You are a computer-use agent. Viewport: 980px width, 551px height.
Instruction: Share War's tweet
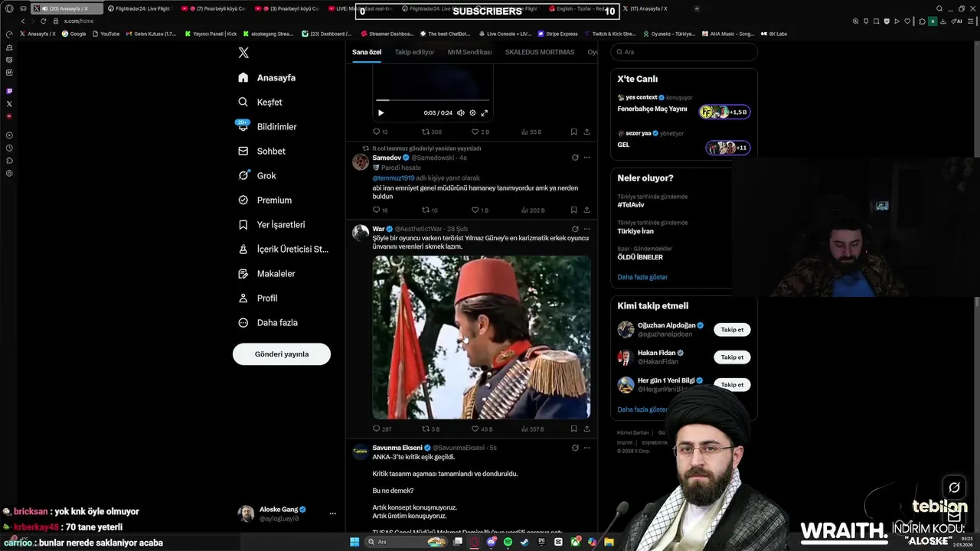tap(587, 429)
